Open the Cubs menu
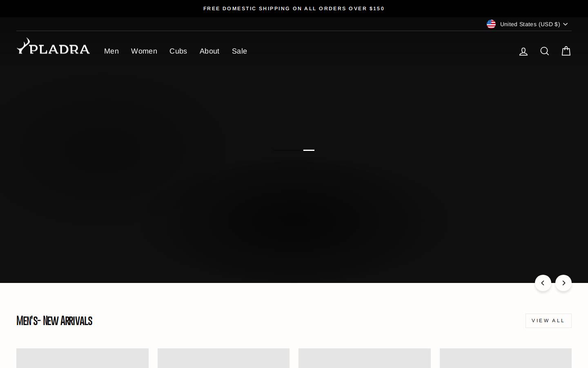 pos(178,51)
